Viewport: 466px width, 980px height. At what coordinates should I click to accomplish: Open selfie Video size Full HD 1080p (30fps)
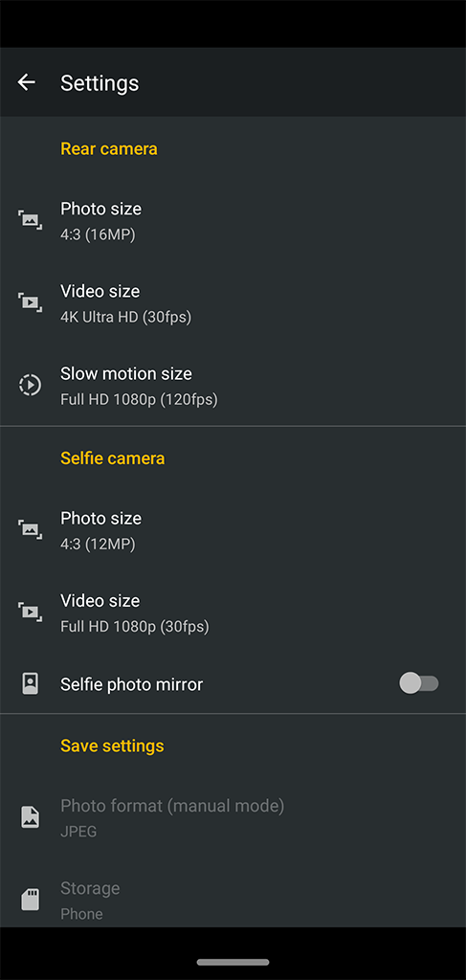(233, 612)
